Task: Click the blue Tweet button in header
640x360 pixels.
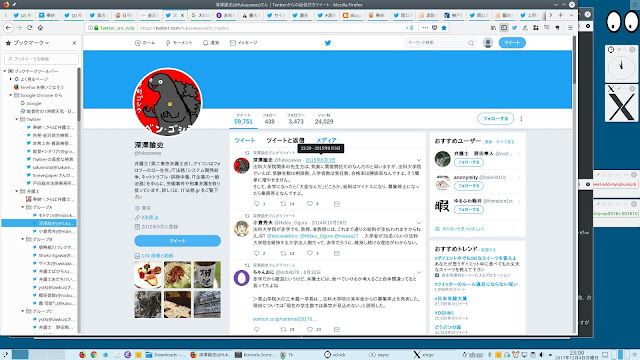Action: [512, 42]
